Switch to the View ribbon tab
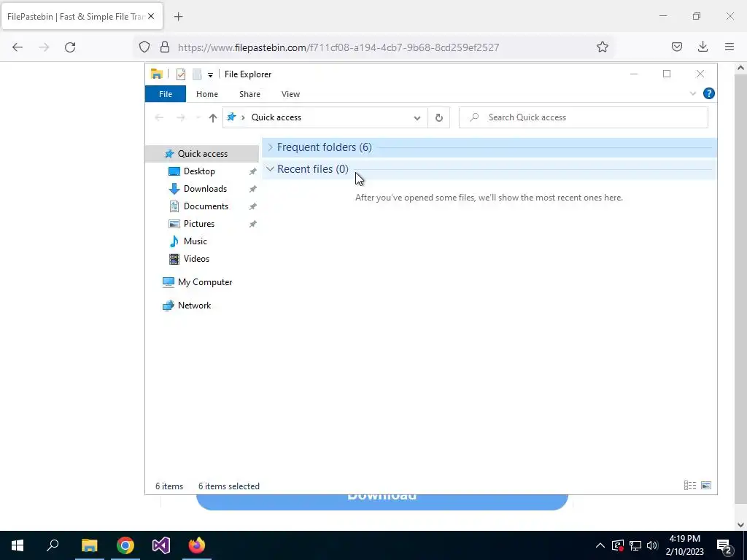 click(x=290, y=94)
